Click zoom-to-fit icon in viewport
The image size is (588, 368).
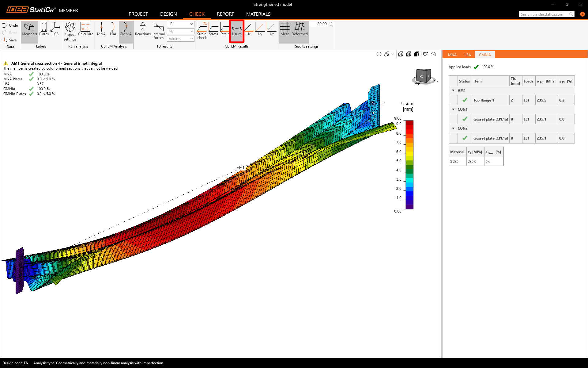(x=379, y=54)
